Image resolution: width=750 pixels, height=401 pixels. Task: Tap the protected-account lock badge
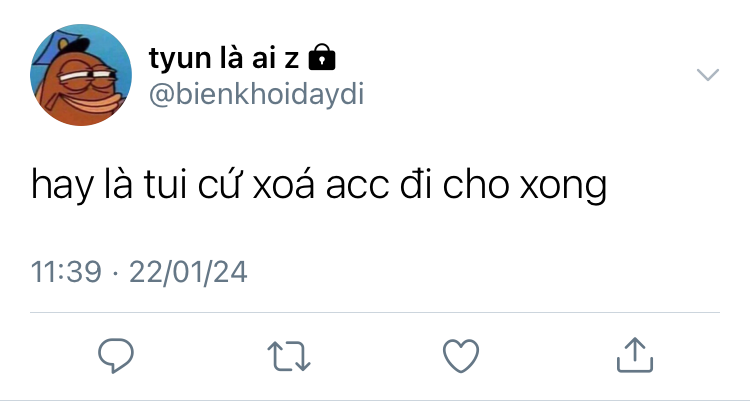pyautogui.click(x=322, y=57)
